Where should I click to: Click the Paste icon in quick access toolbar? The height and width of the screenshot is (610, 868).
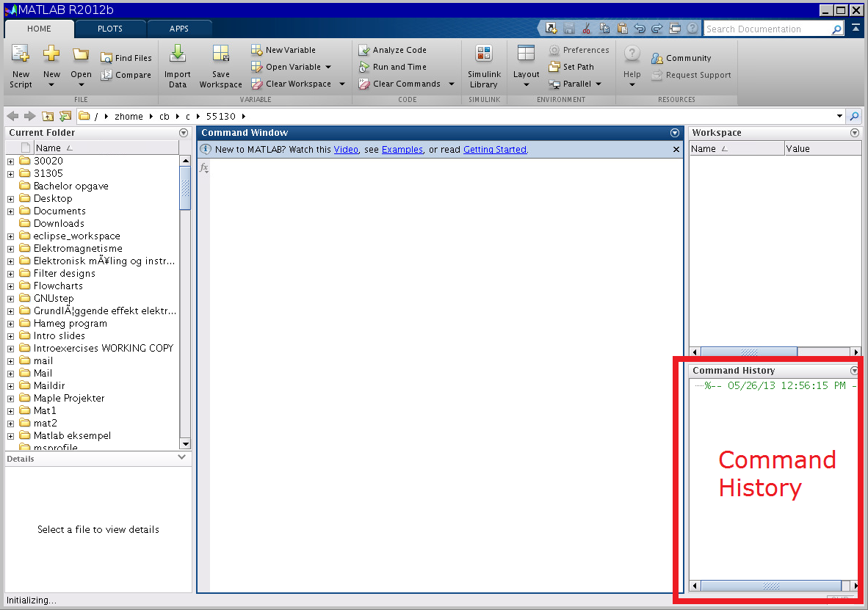click(622, 28)
